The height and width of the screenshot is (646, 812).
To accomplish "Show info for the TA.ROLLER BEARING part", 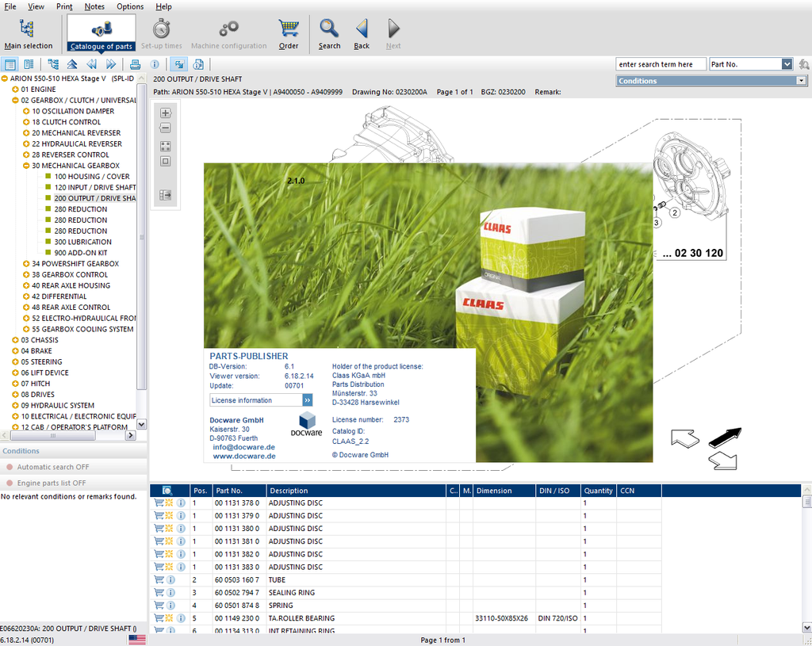I will point(181,618).
